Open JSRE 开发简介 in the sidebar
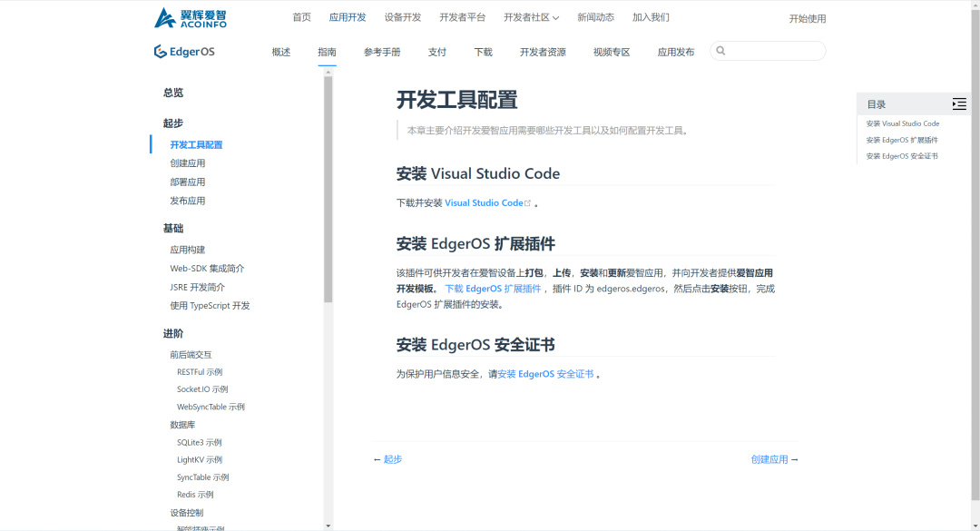The image size is (980, 531). [198, 287]
